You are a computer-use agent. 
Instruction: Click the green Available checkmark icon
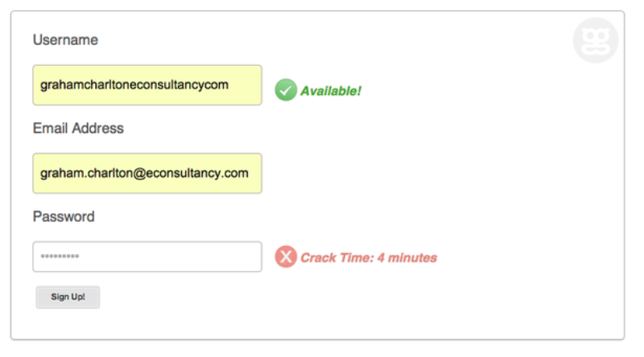(286, 90)
